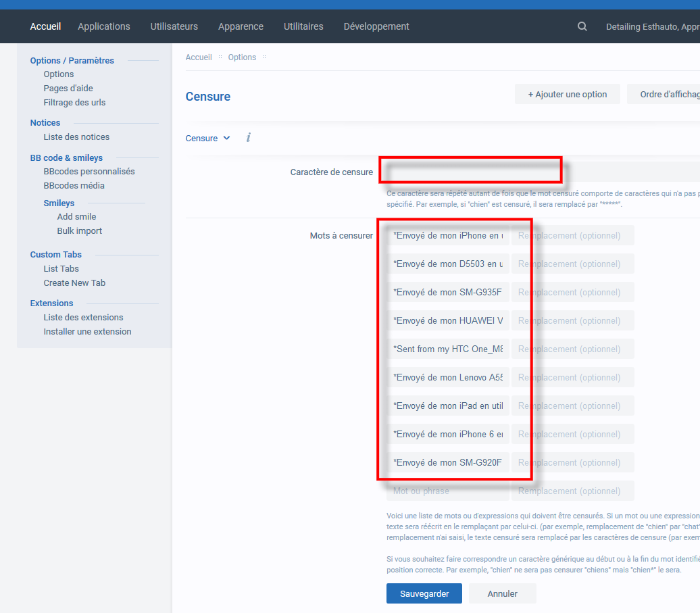Open the Développement menu
700x613 pixels.
coord(376,26)
